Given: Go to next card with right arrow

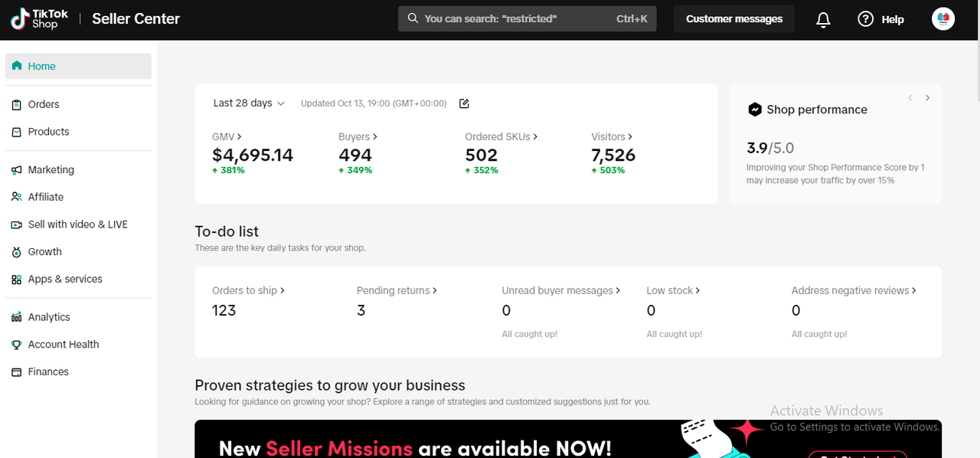Looking at the screenshot, I should pos(927,98).
